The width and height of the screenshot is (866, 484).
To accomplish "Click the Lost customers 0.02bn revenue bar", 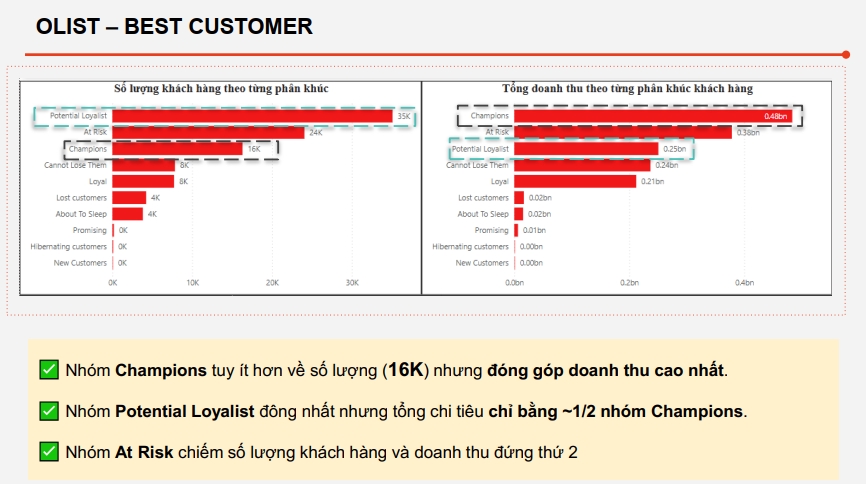I will [x=519, y=198].
